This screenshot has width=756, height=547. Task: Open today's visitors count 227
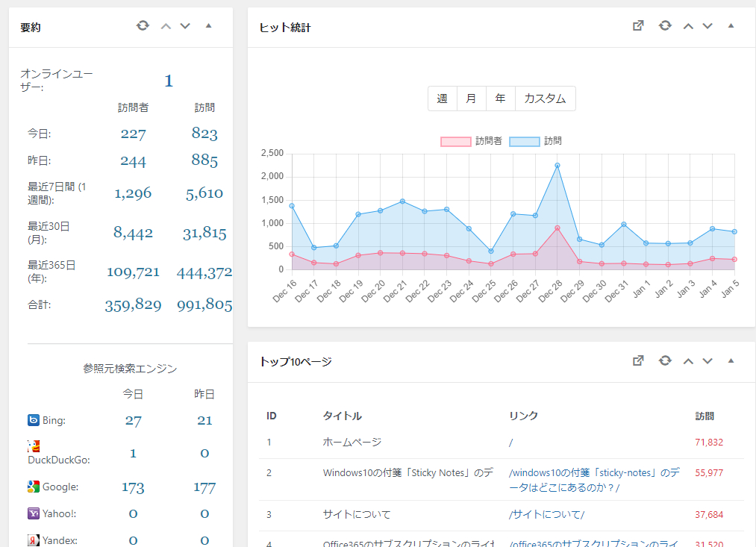click(133, 134)
